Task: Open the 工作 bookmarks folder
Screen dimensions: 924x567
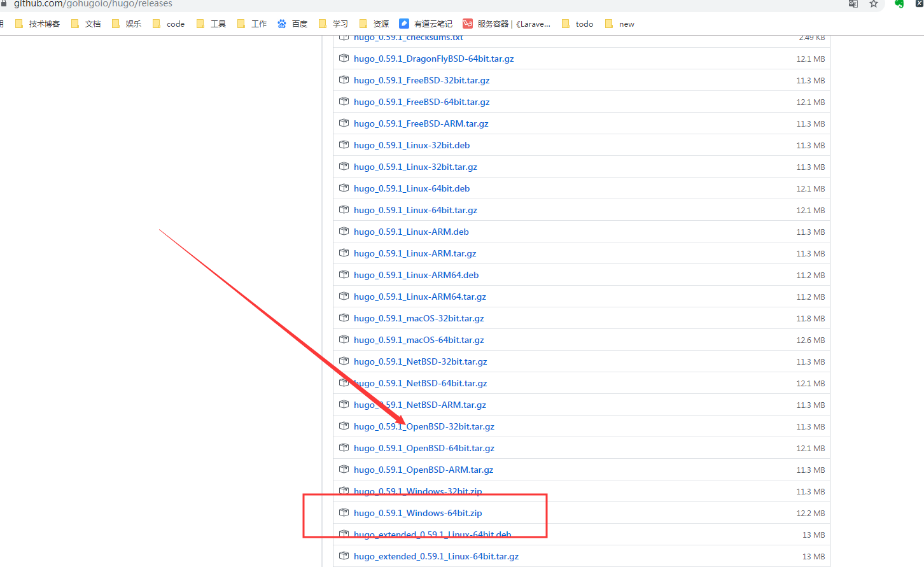Action: (252, 24)
